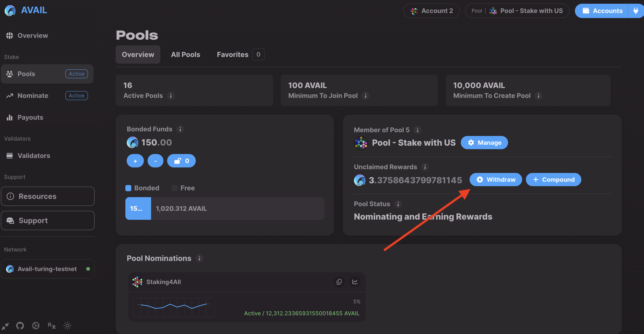644x334 pixels.
Task: Open Active Pools info tooltip
Action: [171, 95]
